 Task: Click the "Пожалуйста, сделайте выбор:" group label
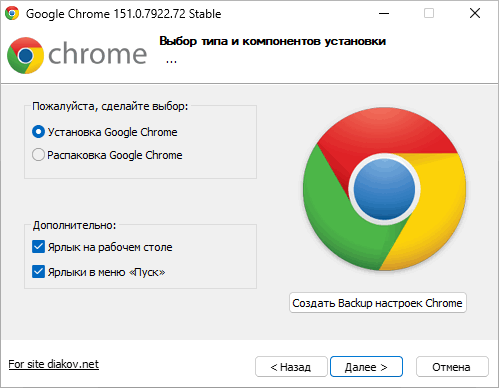110,106
